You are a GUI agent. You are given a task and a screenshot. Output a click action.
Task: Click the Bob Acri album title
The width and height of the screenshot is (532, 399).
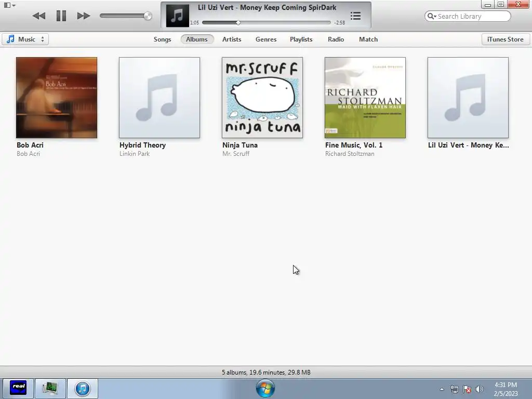pyautogui.click(x=30, y=145)
